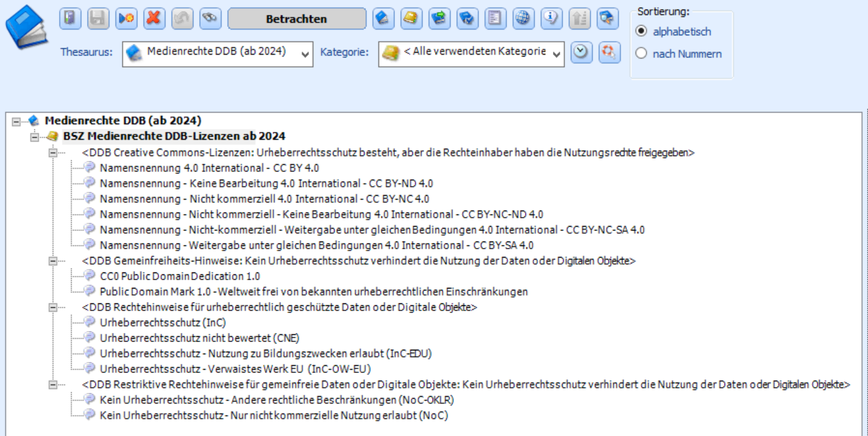Click the red X delete icon
Viewport: 868px width, 436px height.
[x=153, y=19]
